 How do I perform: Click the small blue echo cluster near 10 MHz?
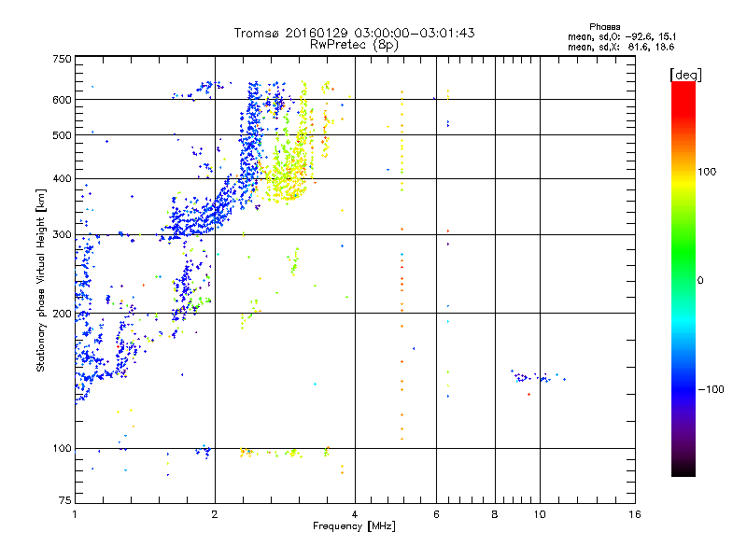click(538, 377)
